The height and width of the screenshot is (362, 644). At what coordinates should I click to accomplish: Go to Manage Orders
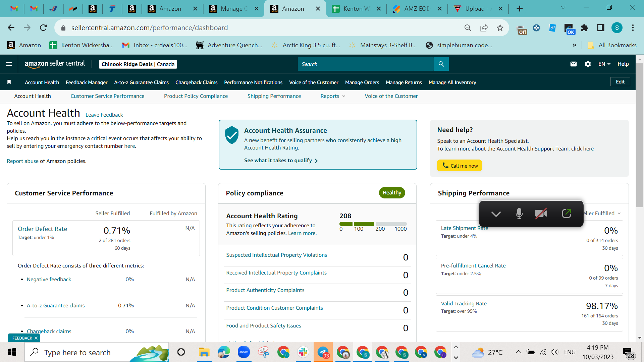click(x=362, y=82)
